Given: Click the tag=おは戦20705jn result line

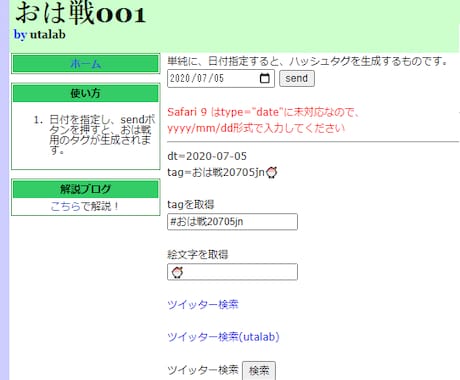Looking at the screenshot, I should 222,172.
